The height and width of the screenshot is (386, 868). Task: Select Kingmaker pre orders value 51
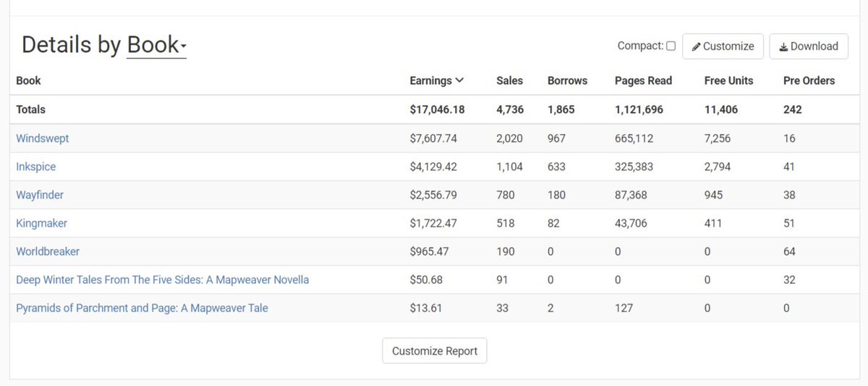(789, 223)
